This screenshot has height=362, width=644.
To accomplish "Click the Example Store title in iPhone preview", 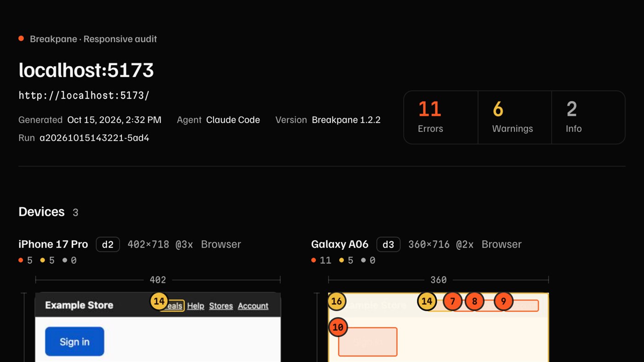I will click(x=79, y=305).
